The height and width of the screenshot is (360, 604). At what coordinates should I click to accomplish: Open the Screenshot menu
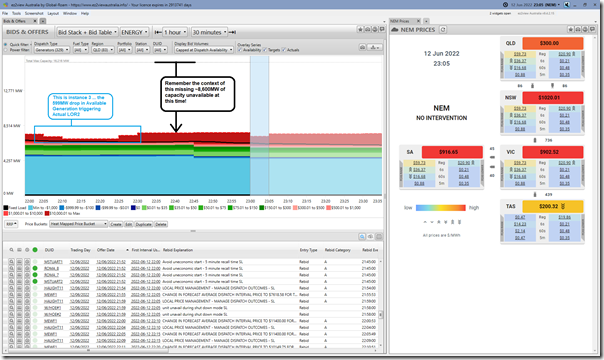34,13
